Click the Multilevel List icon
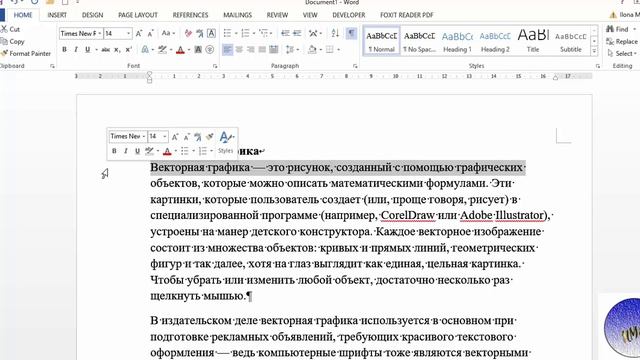This screenshot has width=640, height=360. coord(263,33)
